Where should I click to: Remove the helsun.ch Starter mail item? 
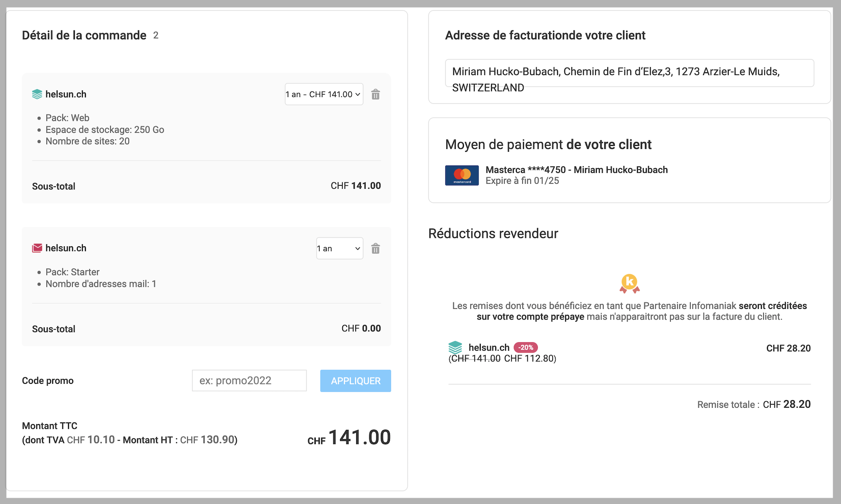(x=376, y=249)
